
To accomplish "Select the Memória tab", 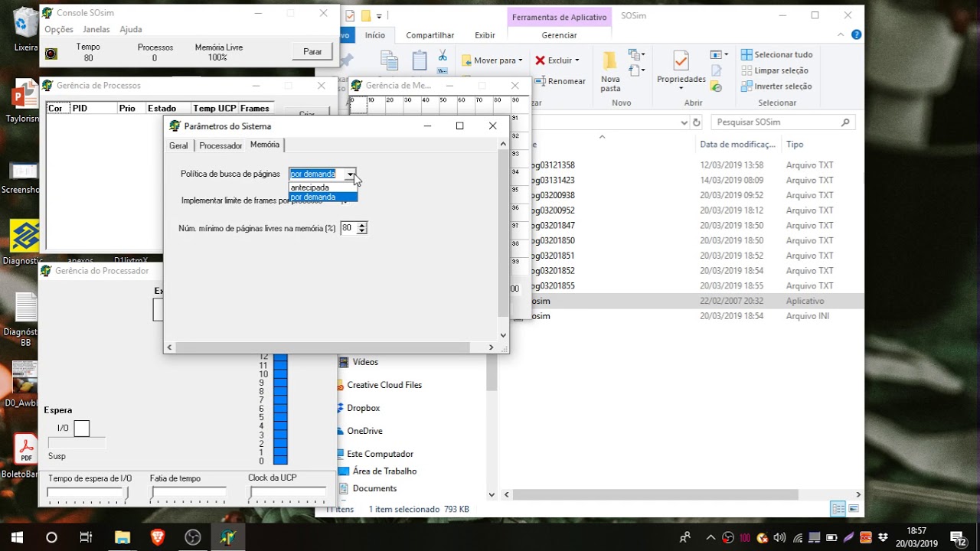I will pos(265,145).
